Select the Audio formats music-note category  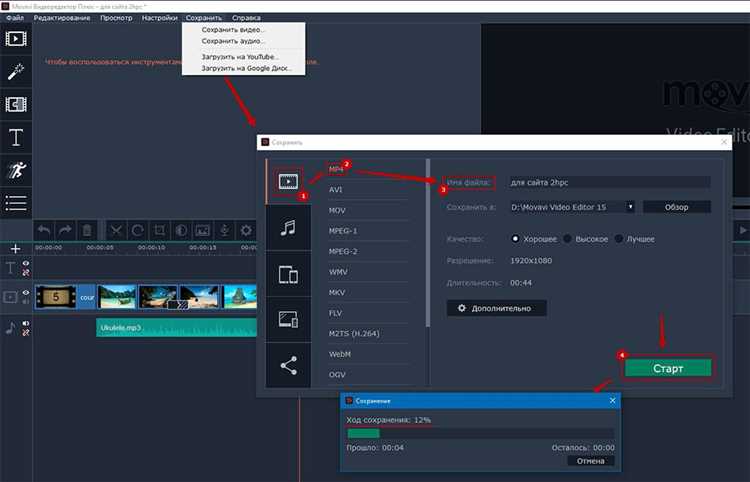(x=288, y=228)
